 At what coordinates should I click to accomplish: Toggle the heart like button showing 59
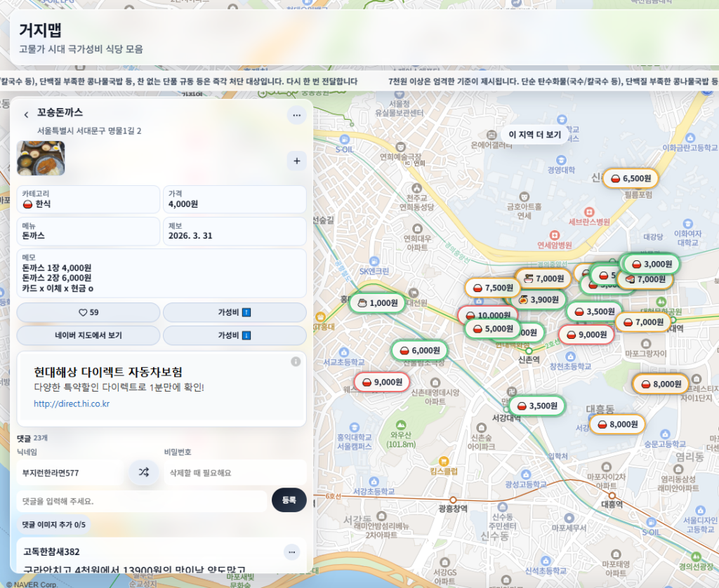pyautogui.click(x=88, y=312)
